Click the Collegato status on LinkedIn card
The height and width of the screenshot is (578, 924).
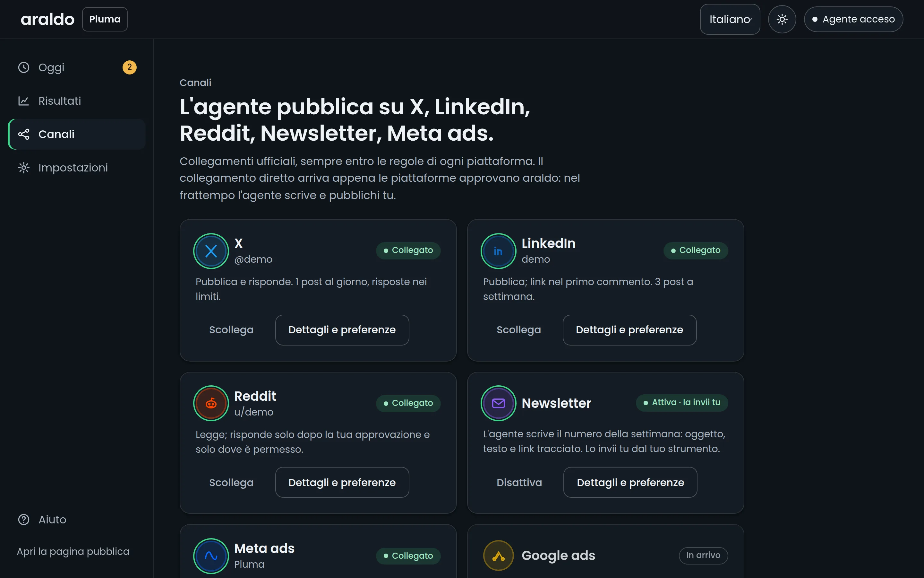[696, 250]
